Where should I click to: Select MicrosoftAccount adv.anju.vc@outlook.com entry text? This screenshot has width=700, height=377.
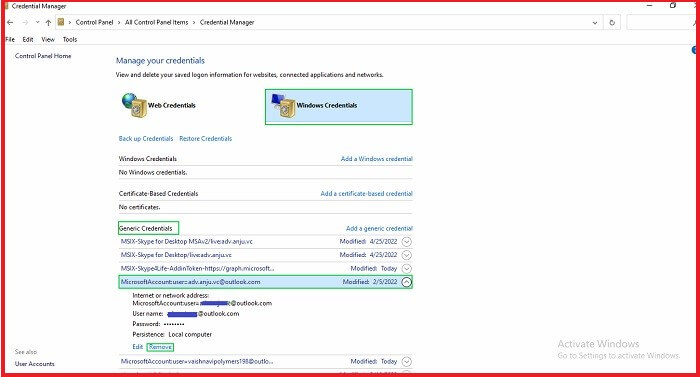click(x=191, y=282)
